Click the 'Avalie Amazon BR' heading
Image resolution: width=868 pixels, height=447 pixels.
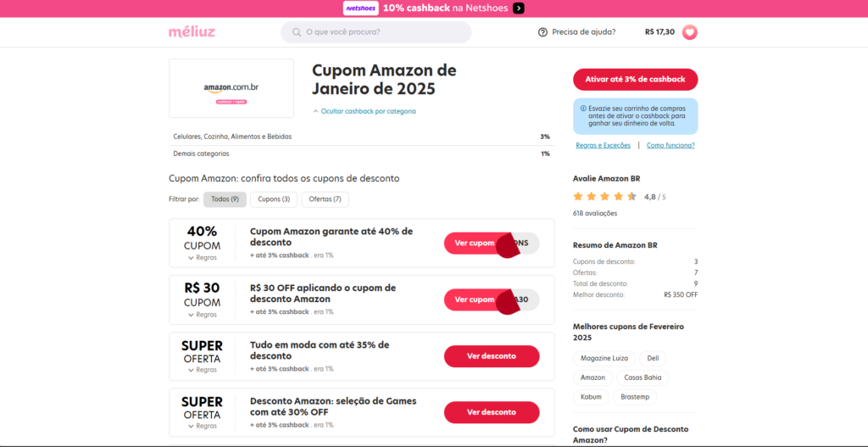[x=606, y=178]
